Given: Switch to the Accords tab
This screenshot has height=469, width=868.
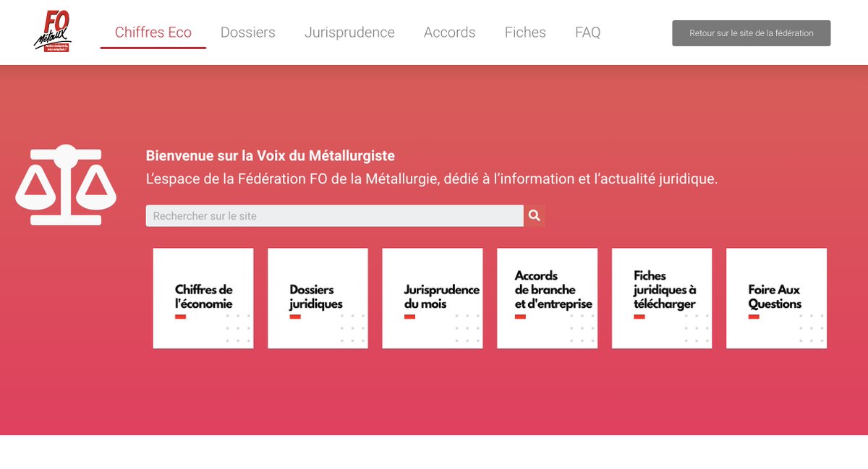Looking at the screenshot, I should pyautogui.click(x=450, y=33).
